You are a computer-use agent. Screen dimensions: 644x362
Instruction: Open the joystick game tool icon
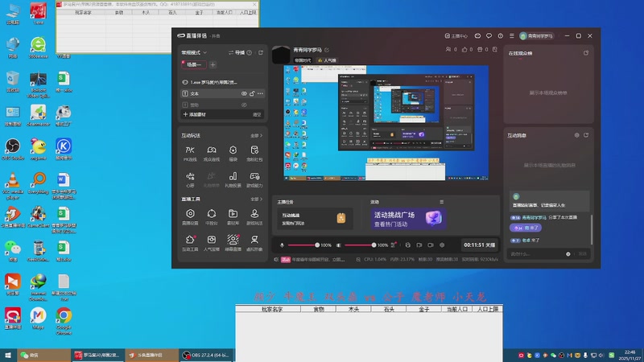coord(254,216)
